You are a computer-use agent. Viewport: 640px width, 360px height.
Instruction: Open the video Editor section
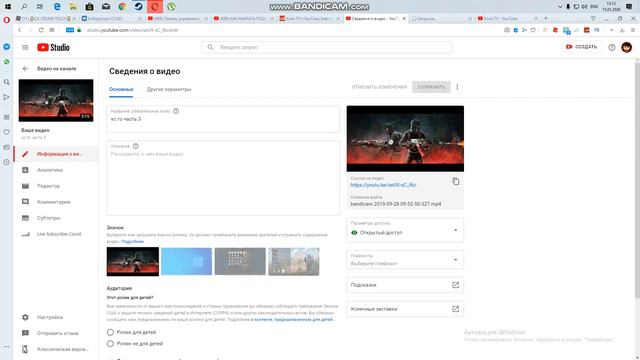48,186
